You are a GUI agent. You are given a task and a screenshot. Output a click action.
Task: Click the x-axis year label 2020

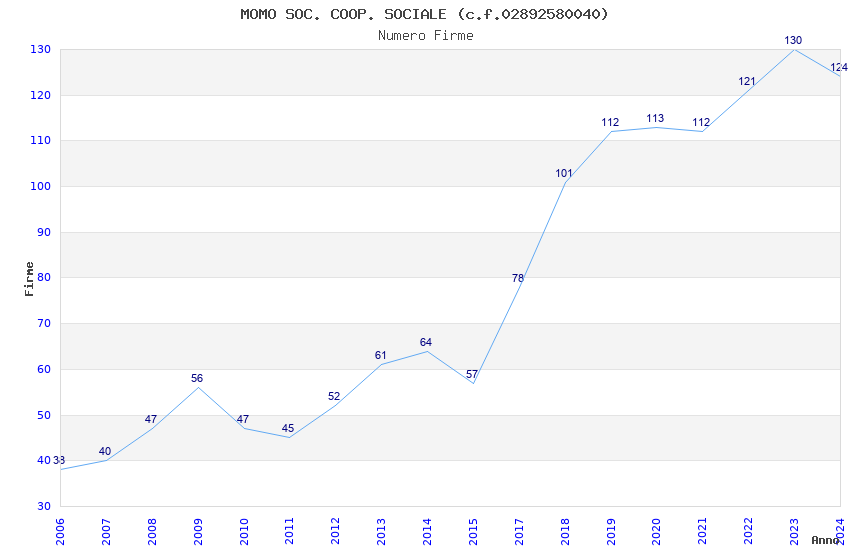tap(656, 531)
